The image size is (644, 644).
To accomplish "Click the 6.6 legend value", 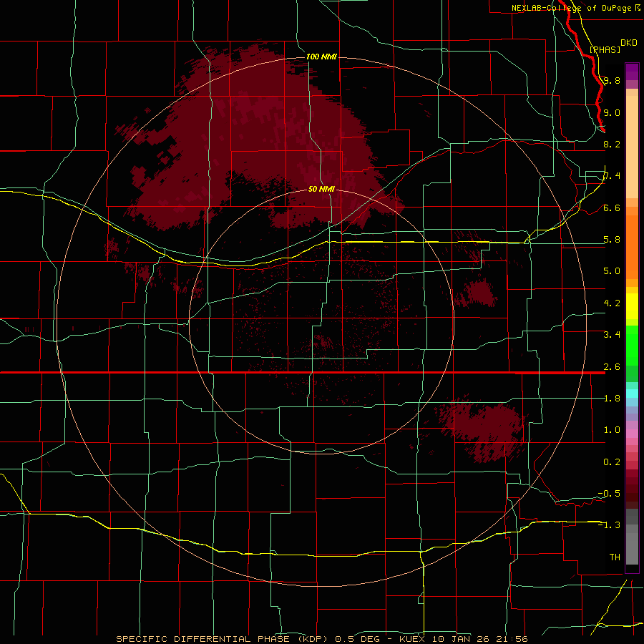I will point(612,208).
